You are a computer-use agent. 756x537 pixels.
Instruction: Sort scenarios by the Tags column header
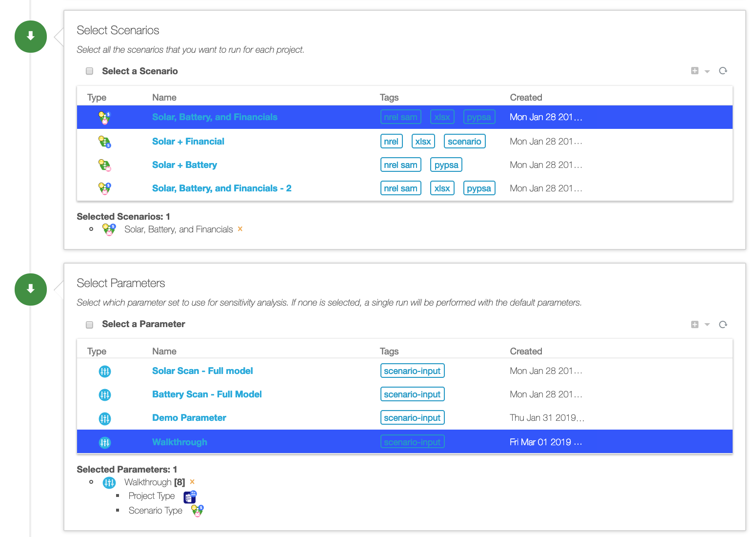[389, 98]
